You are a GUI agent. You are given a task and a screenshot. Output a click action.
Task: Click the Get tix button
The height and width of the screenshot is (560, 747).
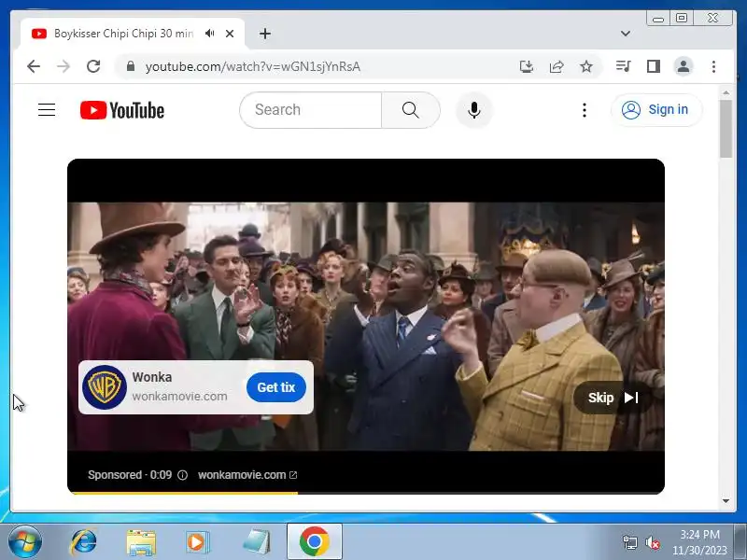(276, 387)
